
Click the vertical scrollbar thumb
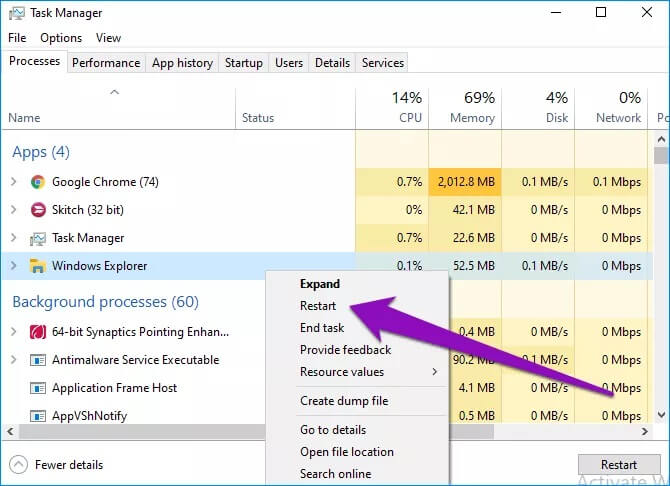tap(661, 155)
